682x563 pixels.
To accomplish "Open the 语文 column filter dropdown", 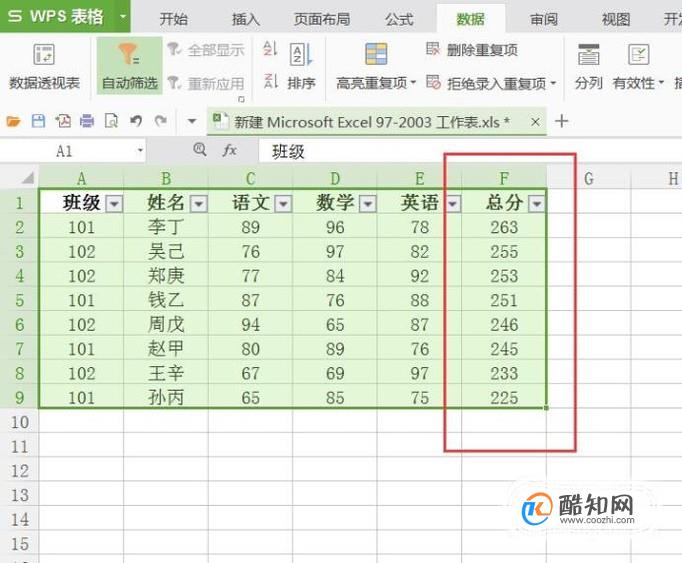I will tap(283, 204).
